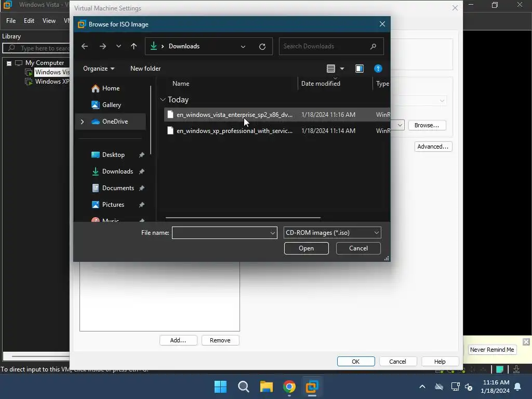Viewport: 532px width, 399px height.
Task: Click the pin icon next to Documents
Action: pyautogui.click(x=141, y=188)
